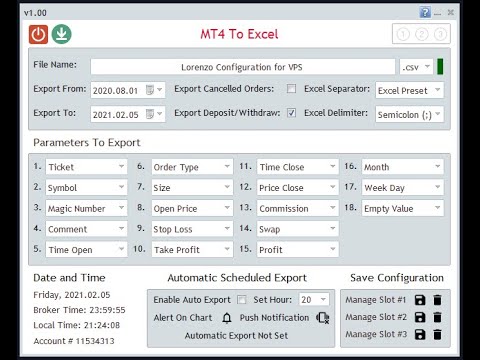480x360 pixels.
Task: Open parameter 3 Magic Number dropdown
Action: pos(86,208)
